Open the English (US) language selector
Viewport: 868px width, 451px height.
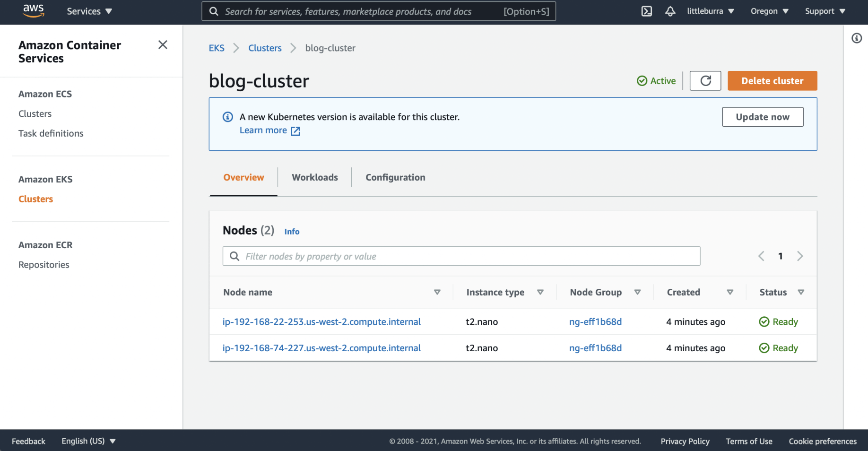88,441
